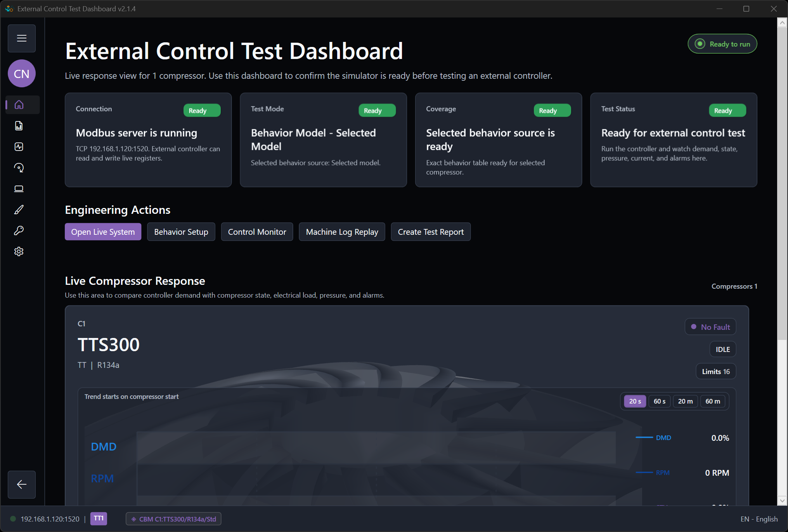Click the scrollbar down arrow
The height and width of the screenshot is (532, 788).
tap(782, 501)
